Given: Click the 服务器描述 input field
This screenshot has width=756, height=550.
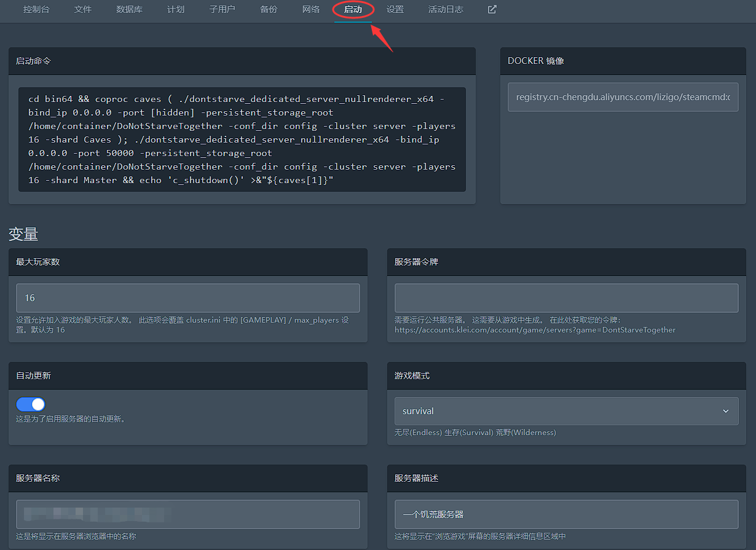Looking at the screenshot, I should (566, 514).
